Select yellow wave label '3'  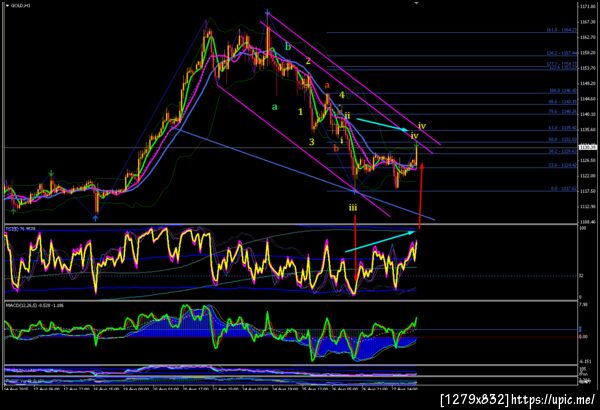point(311,142)
